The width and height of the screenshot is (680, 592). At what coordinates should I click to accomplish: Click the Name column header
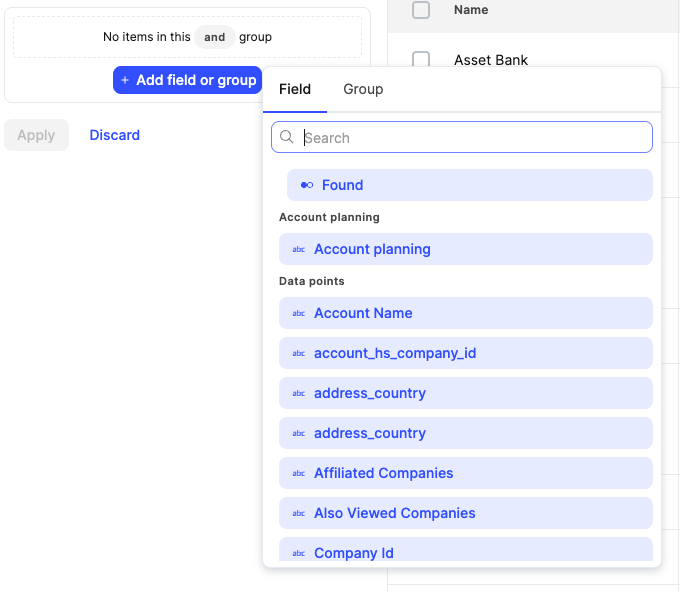471,10
